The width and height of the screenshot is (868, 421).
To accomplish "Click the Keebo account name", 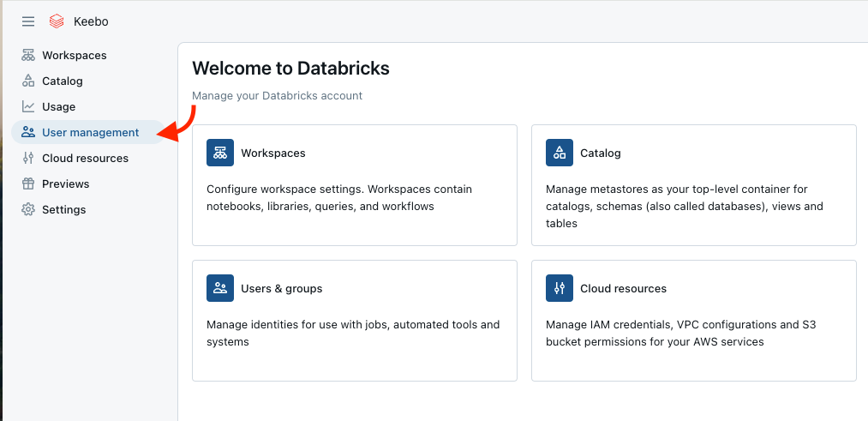I will 91,21.
